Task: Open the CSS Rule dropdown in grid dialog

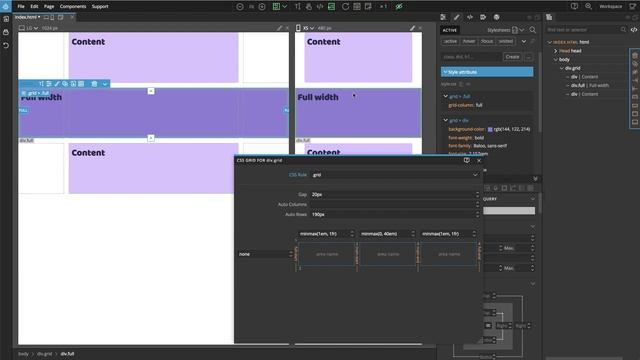Action: (x=395, y=175)
